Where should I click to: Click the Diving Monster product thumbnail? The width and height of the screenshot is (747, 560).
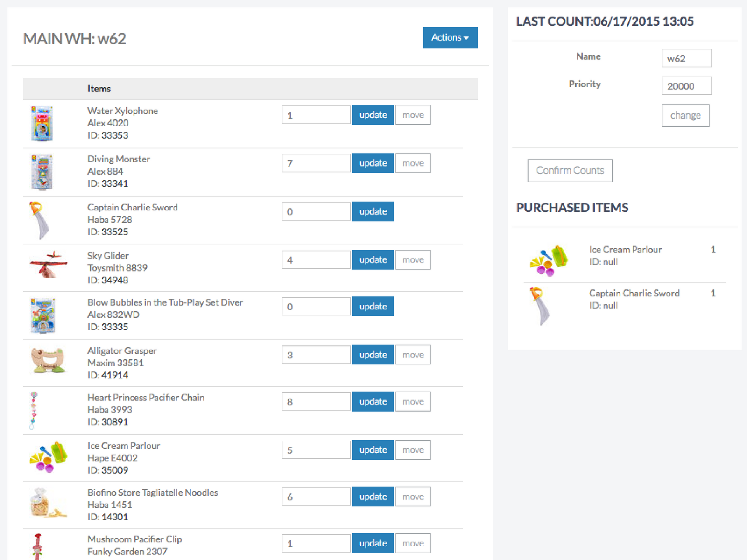click(42, 172)
